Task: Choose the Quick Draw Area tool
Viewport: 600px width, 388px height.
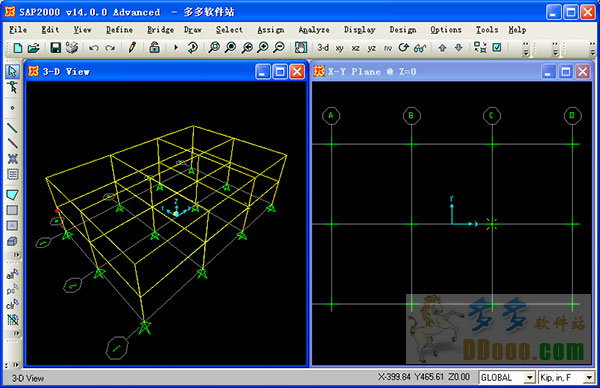Action: click(12, 226)
